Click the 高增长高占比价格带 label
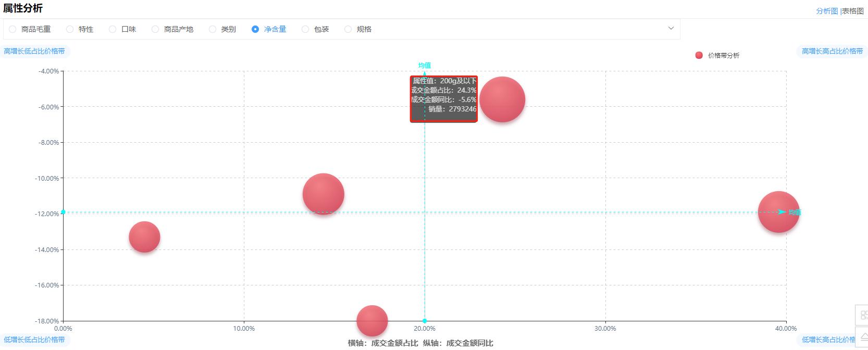 pyautogui.click(x=832, y=51)
